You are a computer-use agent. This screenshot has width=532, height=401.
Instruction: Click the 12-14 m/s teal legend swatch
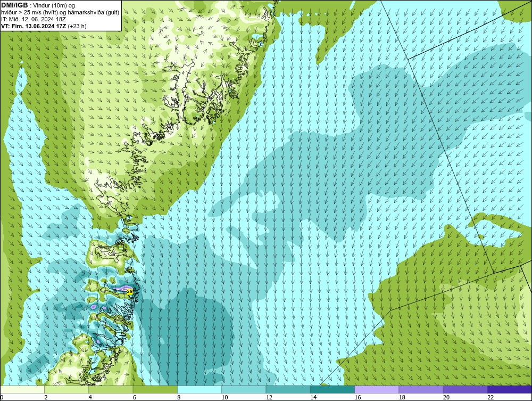point(288,389)
